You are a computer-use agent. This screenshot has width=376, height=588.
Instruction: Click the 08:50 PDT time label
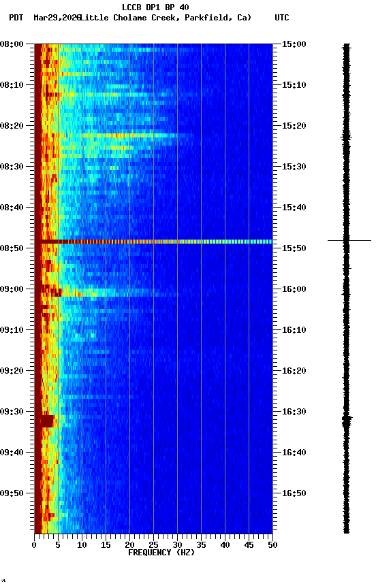pos(12,248)
